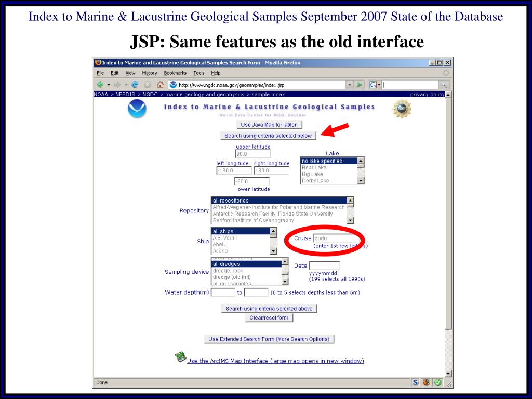Click the green Go arrow beside the URL
This screenshot has height=399, width=532.
pos(359,85)
